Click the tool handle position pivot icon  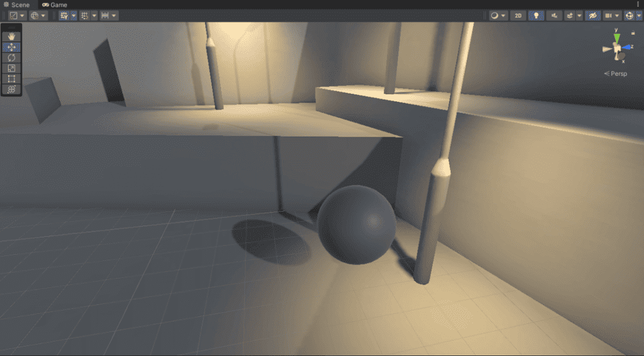(14, 16)
